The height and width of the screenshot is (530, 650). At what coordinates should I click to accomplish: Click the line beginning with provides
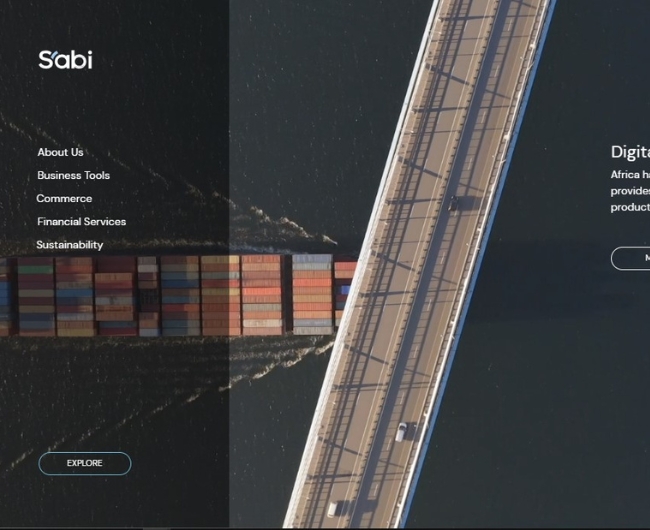click(630, 191)
